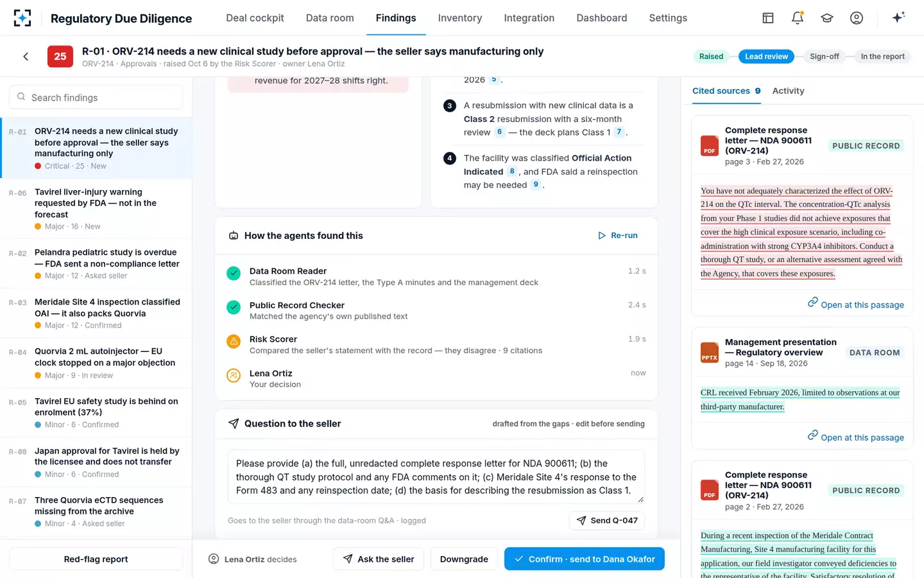The height and width of the screenshot is (578, 924).
Task: Open the Data room menu
Action: pyautogui.click(x=330, y=18)
